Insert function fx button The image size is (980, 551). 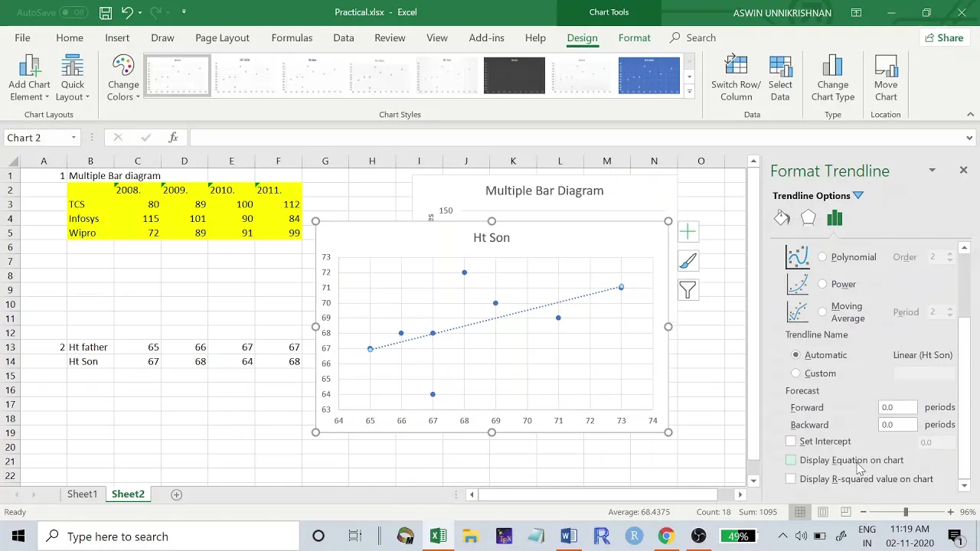173,138
